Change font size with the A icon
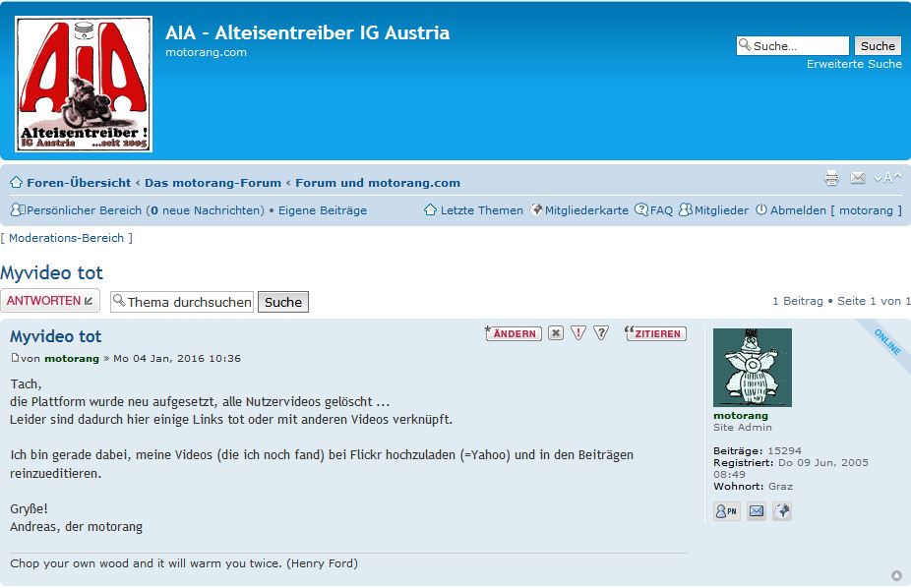This screenshot has height=588, width=911. click(x=887, y=178)
